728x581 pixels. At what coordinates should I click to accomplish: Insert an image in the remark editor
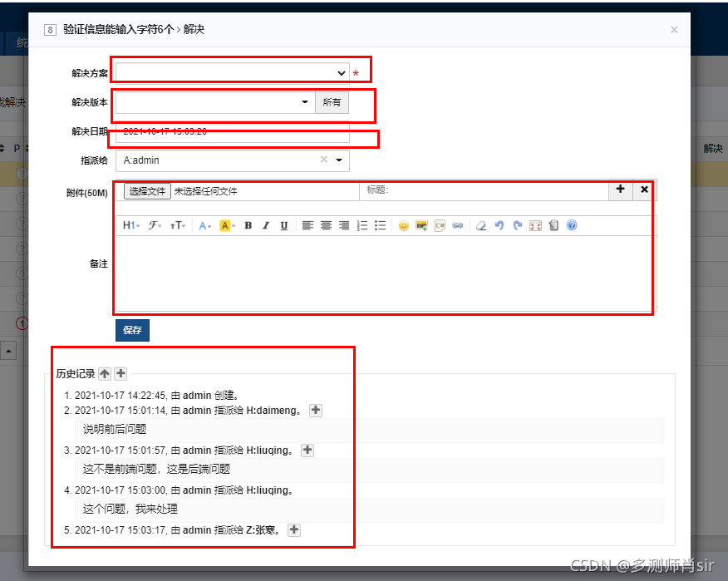(x=421, y=226)
